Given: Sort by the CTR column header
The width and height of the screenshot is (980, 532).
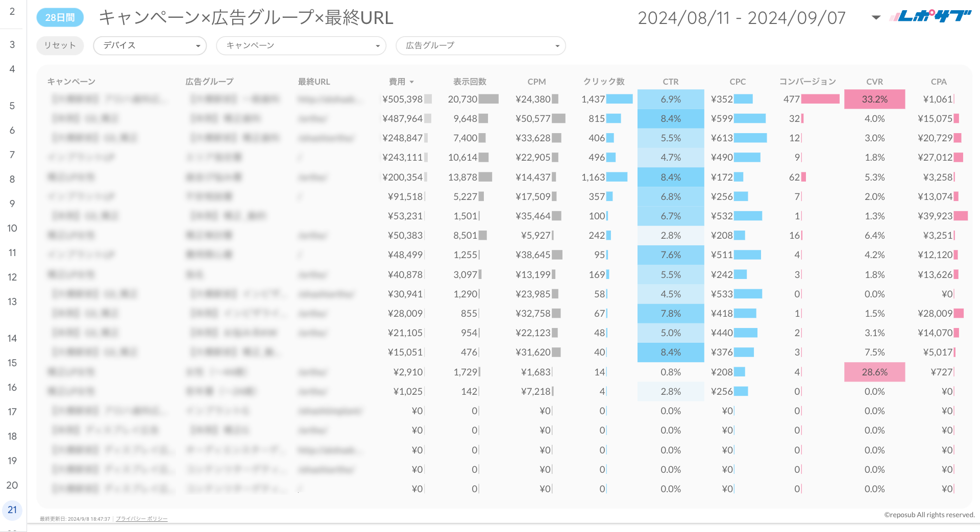Looking at the screenshot, I should (x=670, y=82).
